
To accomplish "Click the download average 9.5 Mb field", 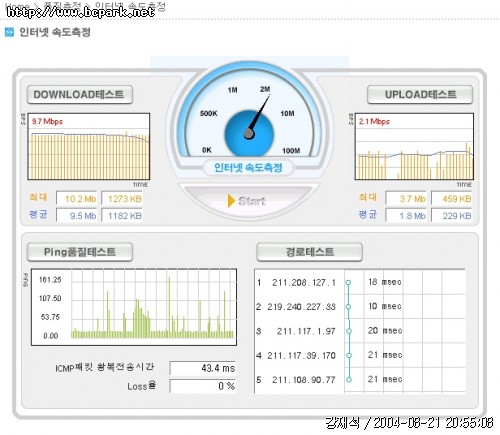I will tap(77, 215).
